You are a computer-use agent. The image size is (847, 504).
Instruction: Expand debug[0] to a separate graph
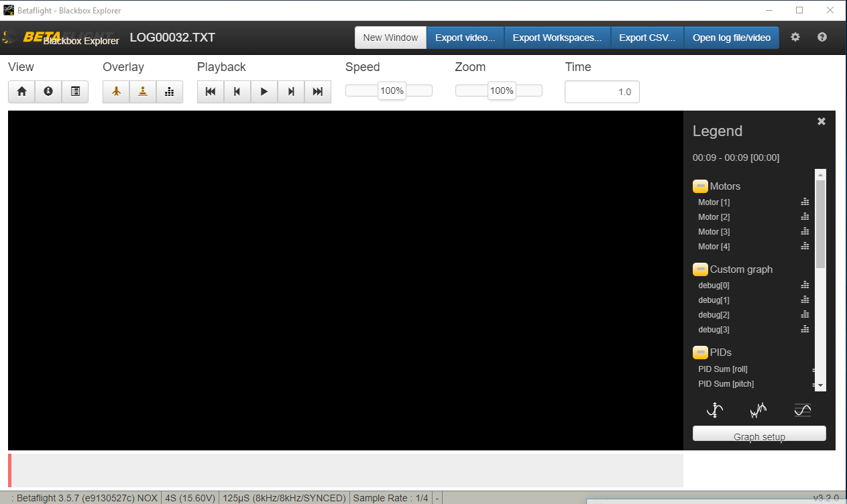(x=805, y=285)
